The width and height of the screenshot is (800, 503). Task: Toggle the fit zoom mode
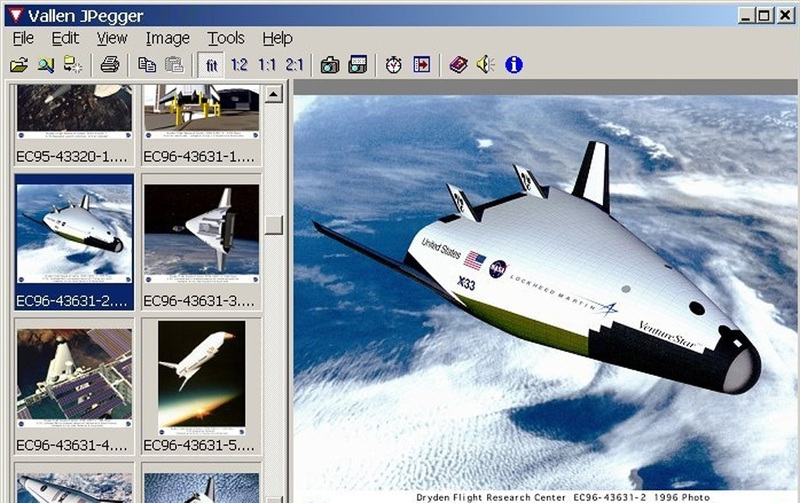pyautogui.click(x=211, y=65)
